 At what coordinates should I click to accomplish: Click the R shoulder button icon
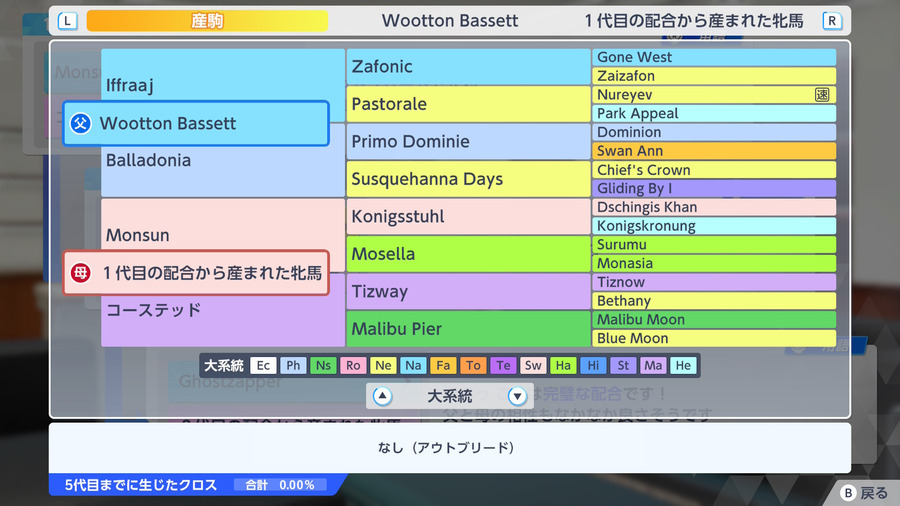coord(832,21)
